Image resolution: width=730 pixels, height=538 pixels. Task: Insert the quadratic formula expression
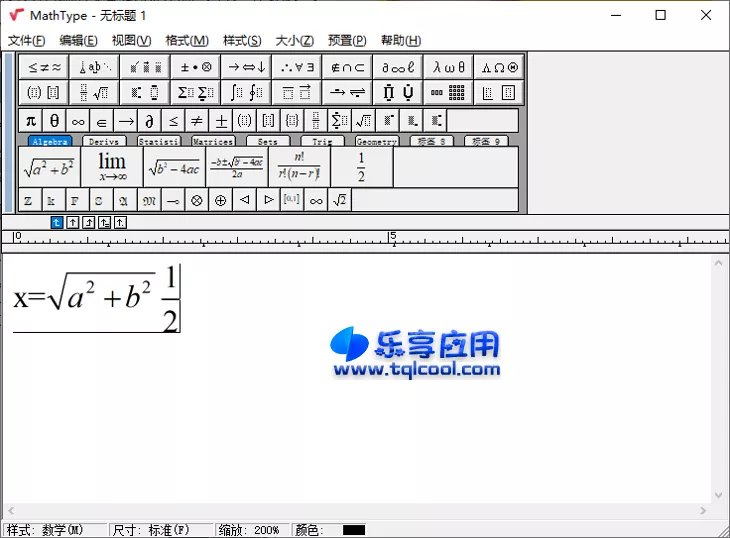(x=237, y=167)
